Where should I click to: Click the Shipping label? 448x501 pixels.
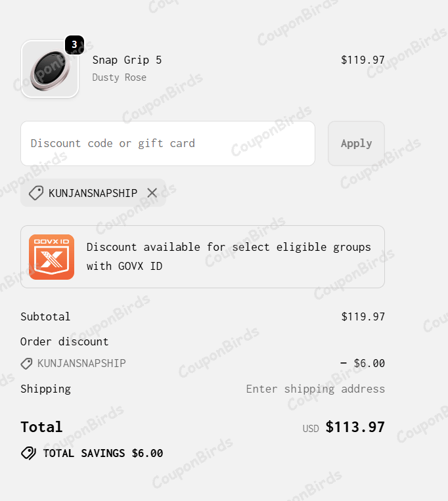click(x=45, y=389)
